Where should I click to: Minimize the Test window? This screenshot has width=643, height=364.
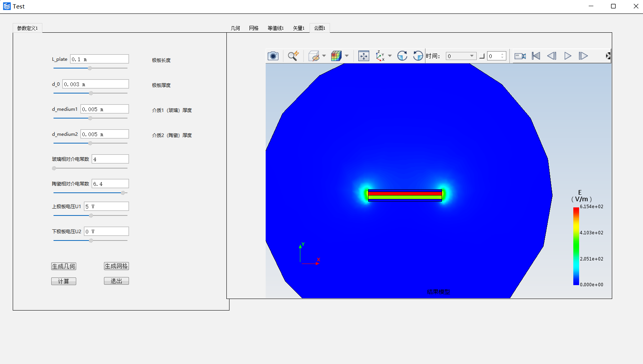[x=591, y=6]
